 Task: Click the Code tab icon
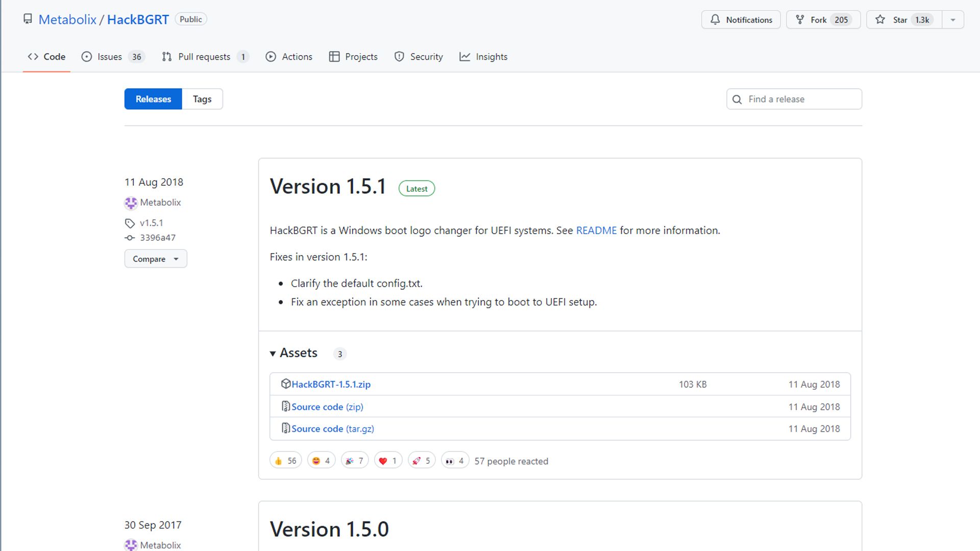click(33, 57)
